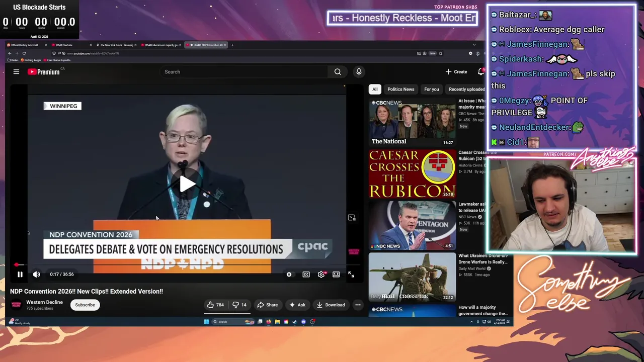Viewport: 644px width, 362px height.
Task: Share the NDP Convention video
Action: pos(267,305)
